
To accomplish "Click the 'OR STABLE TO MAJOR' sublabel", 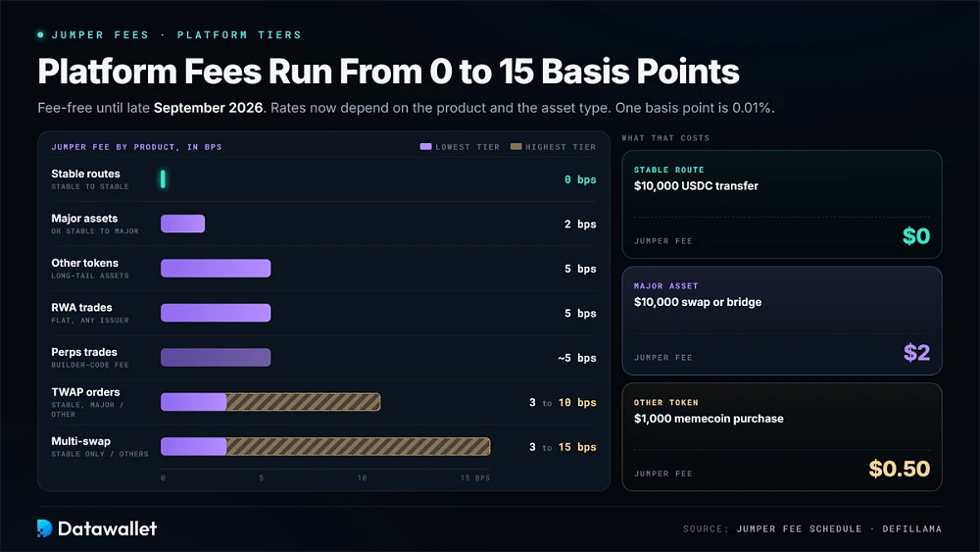I will click(x=95, y=231).
